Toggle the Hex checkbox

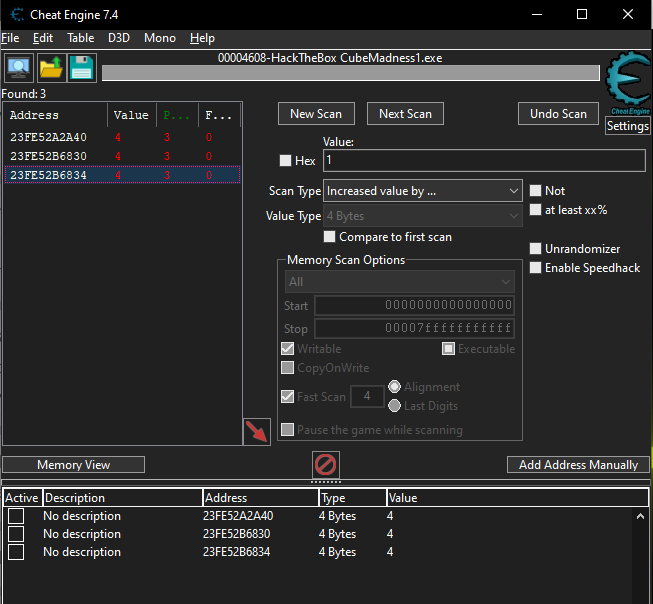[x=285, y=160]
